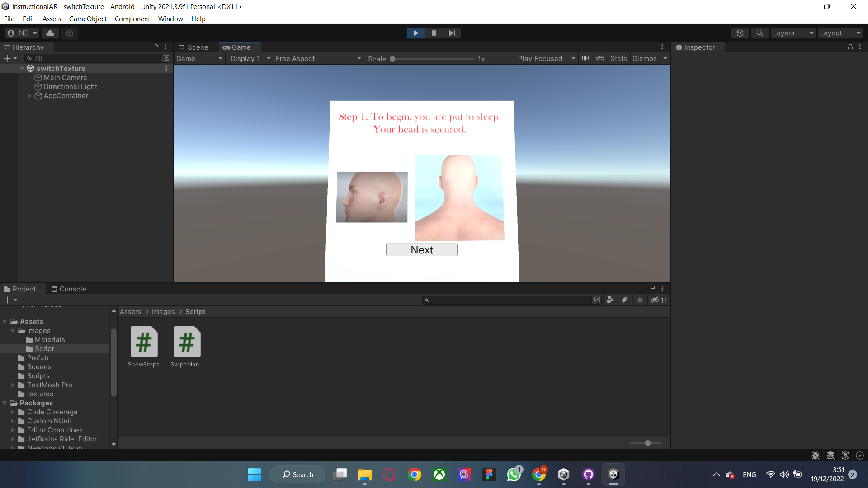Switch to the Scene tab
This screenshot has height=488, width=868.
point(193,47)
